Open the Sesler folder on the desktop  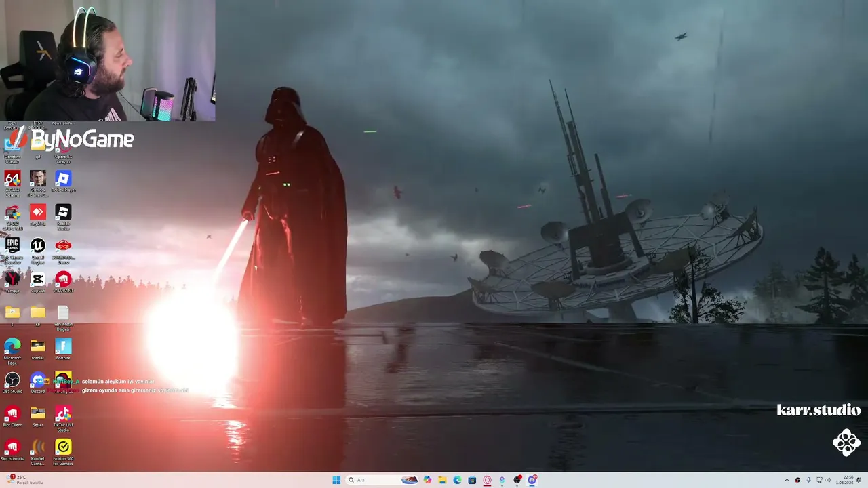[38, 416]
